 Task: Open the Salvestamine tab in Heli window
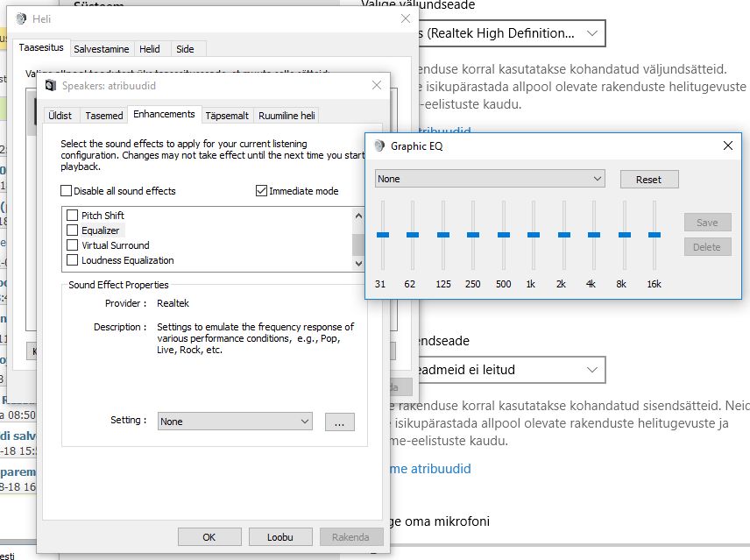point(102,49)
